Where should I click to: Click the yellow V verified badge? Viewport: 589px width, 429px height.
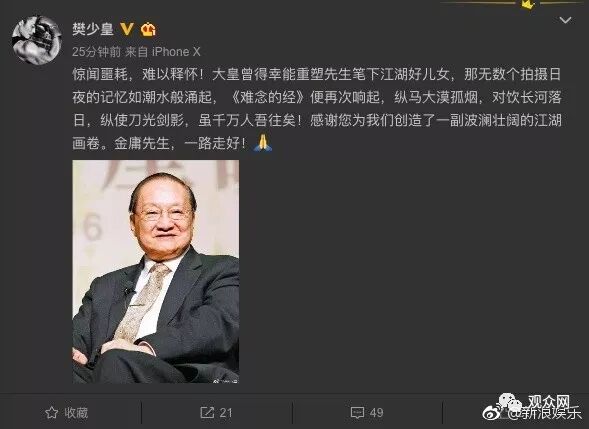(x=127, y=29)
